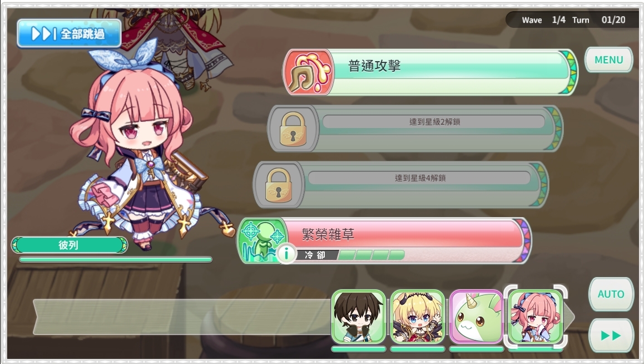
Task: Choose the 普通攻擊 skill bar
Action: (x=430, y=72)
